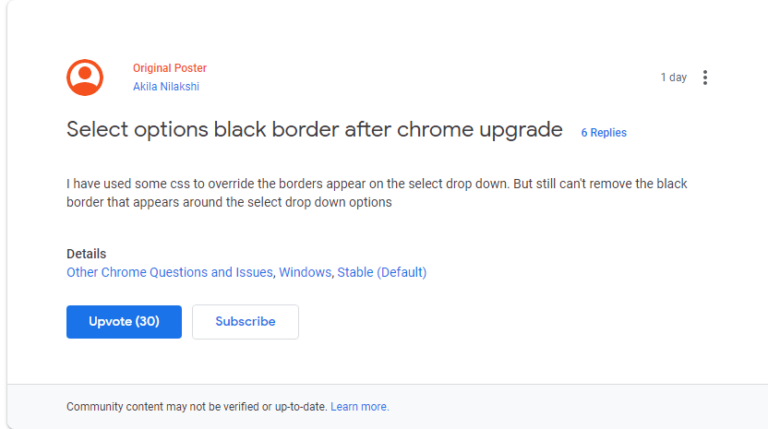Screen dimensions: 768x429
Task: View Akila Nilakshi's profile
Action: point(166,87)
